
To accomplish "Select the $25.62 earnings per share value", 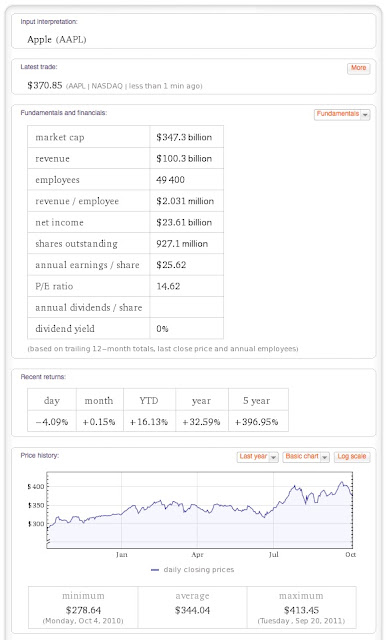I will [171, 264].
